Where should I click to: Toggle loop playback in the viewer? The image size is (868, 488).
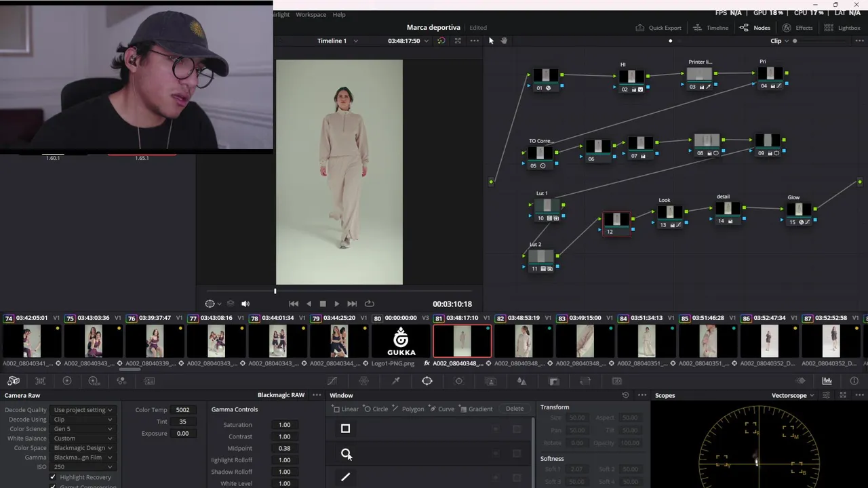tap(369, 304)
